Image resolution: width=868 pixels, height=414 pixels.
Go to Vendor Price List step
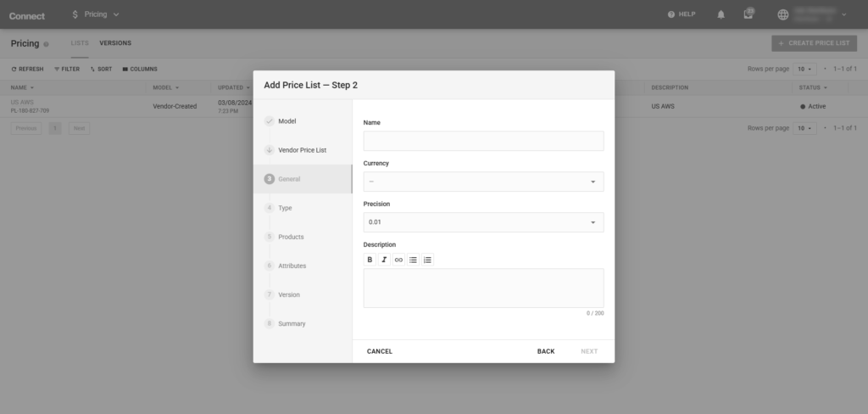coord(302,150)
